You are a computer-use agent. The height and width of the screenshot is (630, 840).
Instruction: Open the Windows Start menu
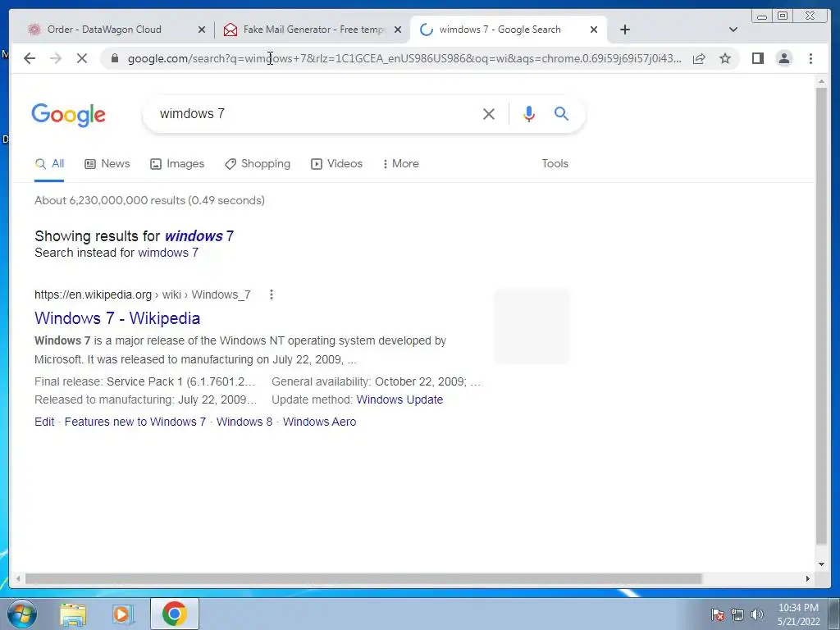coord(21,614)
